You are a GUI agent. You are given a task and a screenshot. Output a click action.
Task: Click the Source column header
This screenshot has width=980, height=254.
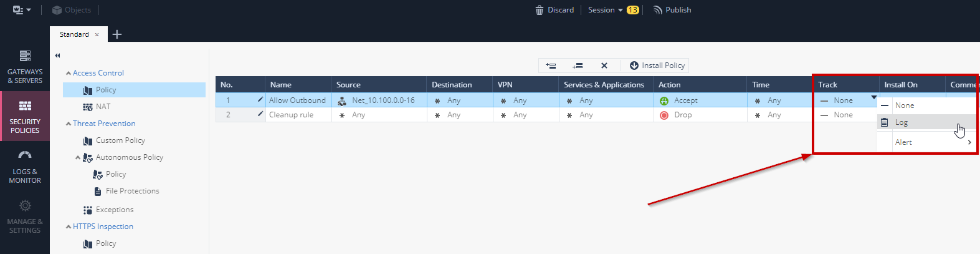[379, 85]
